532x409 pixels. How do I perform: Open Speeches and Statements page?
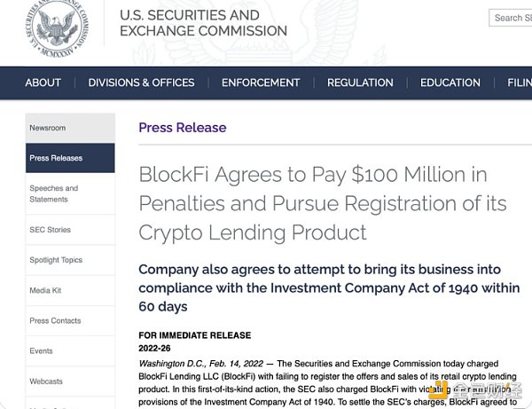coord(70,193)
